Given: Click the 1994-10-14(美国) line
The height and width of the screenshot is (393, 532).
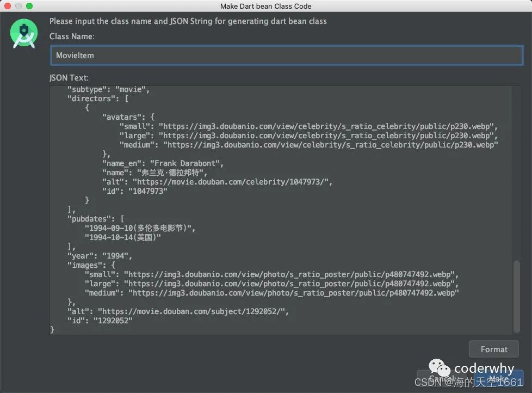Looking at the screenshot, I should tap(123, 237).
